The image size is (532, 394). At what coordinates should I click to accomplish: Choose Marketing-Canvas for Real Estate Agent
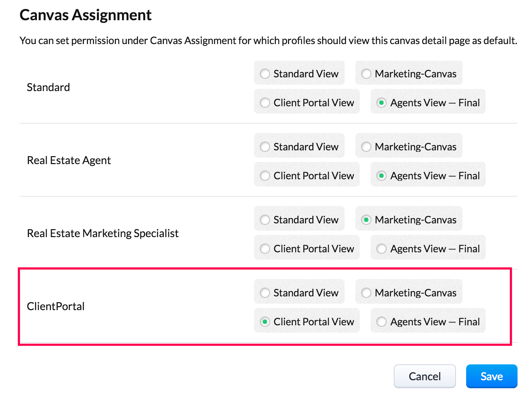(x=366, y=147)
